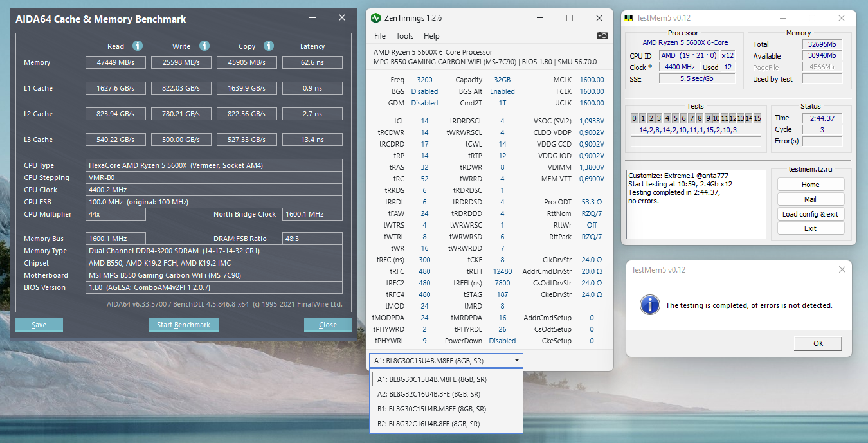The height and width of the screenshot is (443, 868).
Task: Maximize the ZenTimings window
Action: click(x=570, y=18)
